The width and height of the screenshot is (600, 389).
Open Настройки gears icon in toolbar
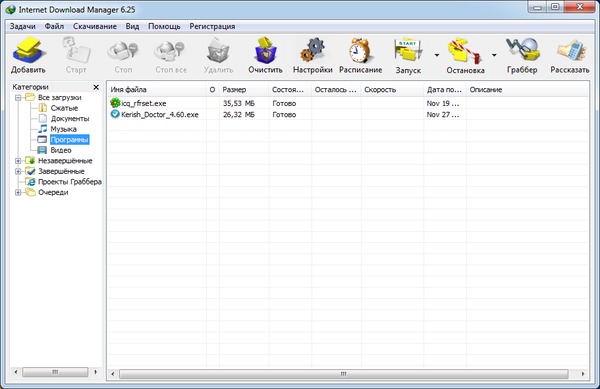[x=313, y=50]
